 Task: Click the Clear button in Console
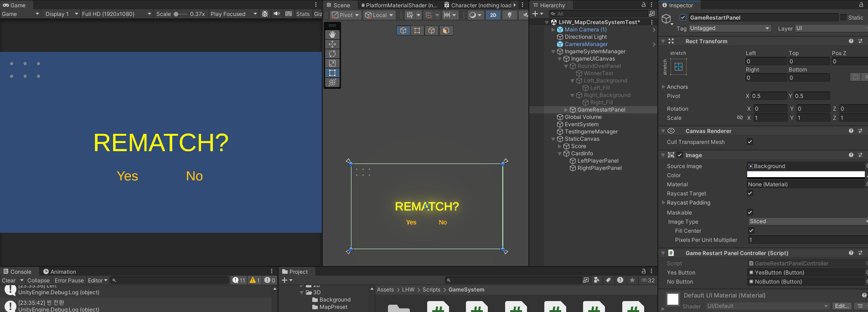[x=9, y=281]
